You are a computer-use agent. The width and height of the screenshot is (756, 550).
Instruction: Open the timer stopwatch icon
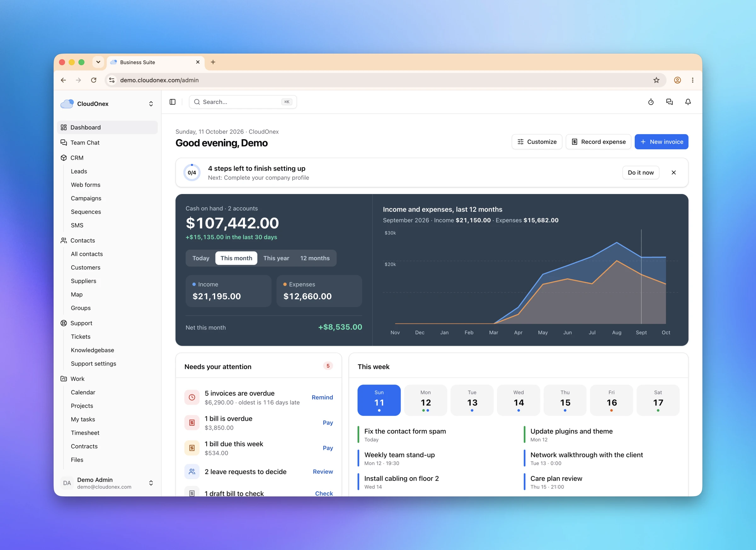click(x=651, y=102)
